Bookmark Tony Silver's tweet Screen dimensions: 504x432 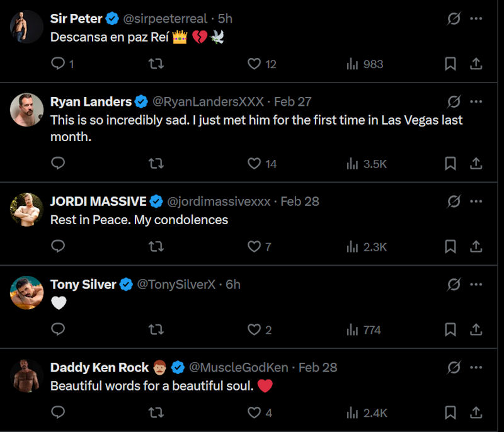coord(450,329)
